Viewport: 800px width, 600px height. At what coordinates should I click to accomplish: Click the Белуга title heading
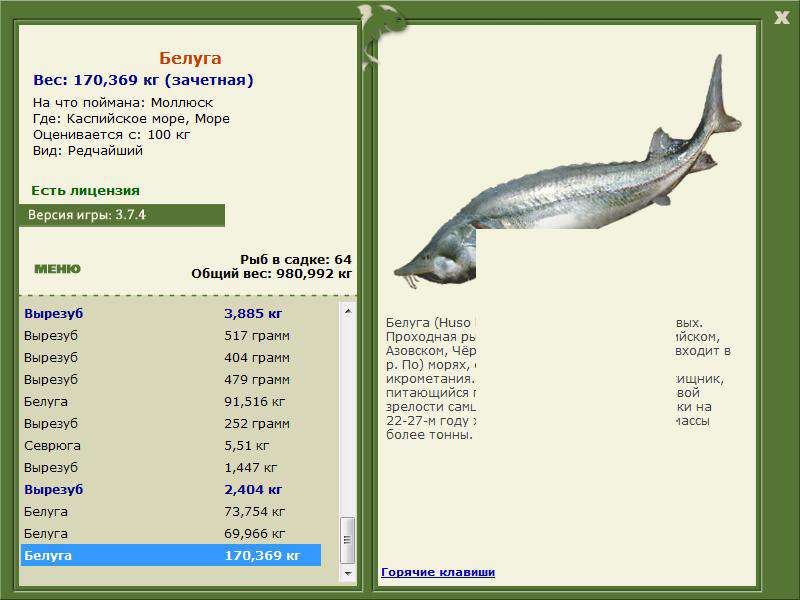click(x=190, y=58)
